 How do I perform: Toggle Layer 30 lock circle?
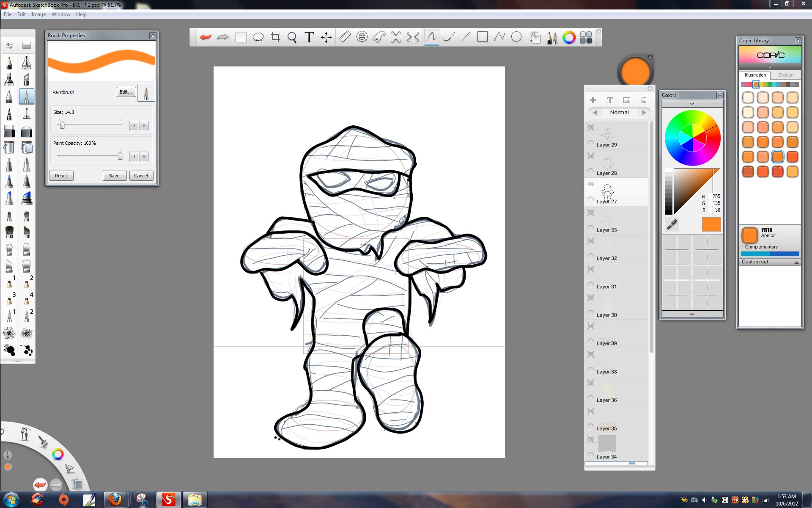pos(591,313)
